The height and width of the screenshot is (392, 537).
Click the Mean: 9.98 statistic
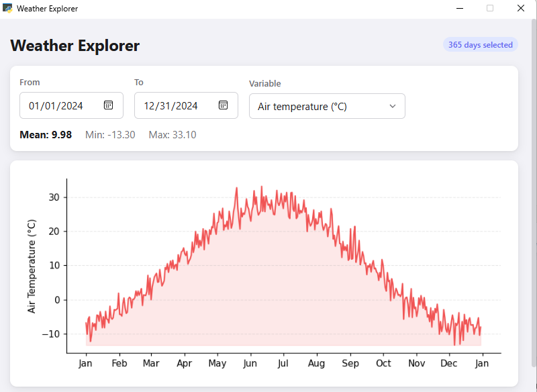tap(46, 135)
